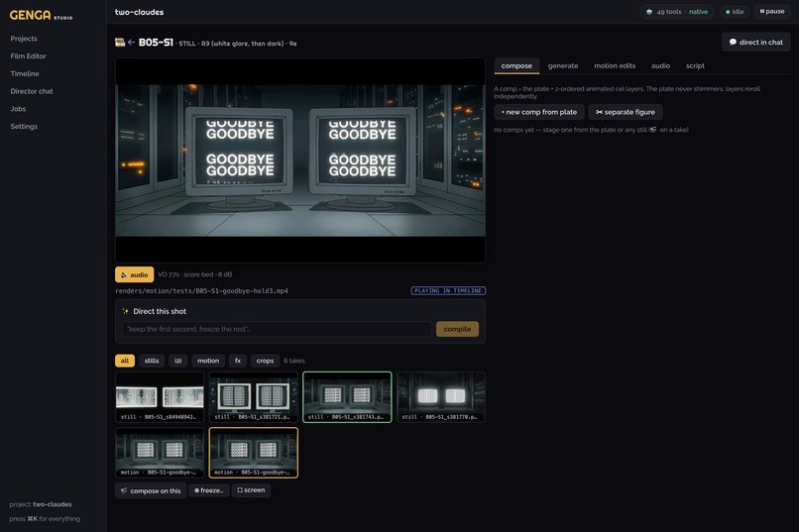Toggle the yellow audio button under preview
Image resolution: width=799 pixels, height=532 pixels.
coord(134,274)
